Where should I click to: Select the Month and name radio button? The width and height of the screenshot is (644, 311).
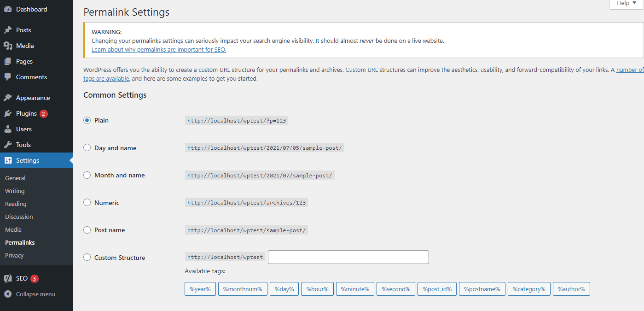(87, 175)
